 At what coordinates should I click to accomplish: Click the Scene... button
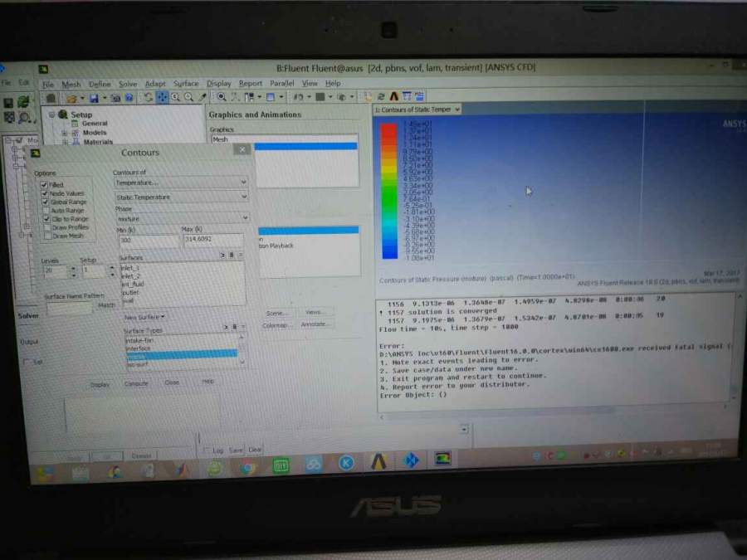coord(276,314)
